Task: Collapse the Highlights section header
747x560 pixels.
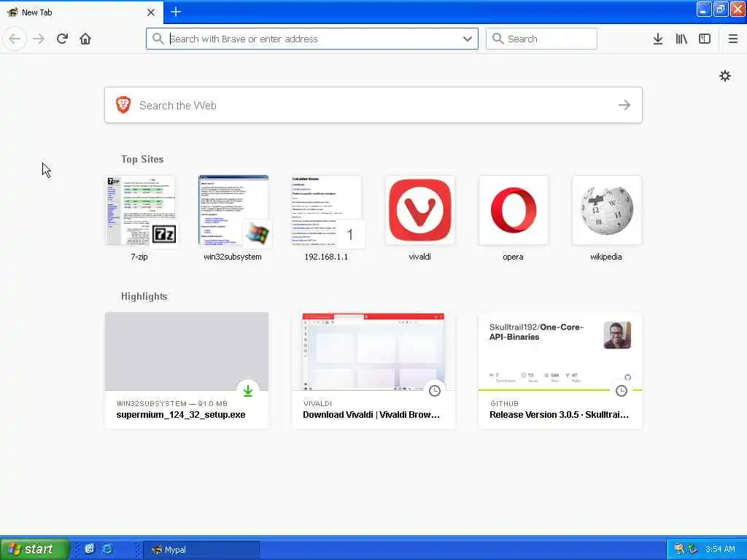Action: point(144,296)
